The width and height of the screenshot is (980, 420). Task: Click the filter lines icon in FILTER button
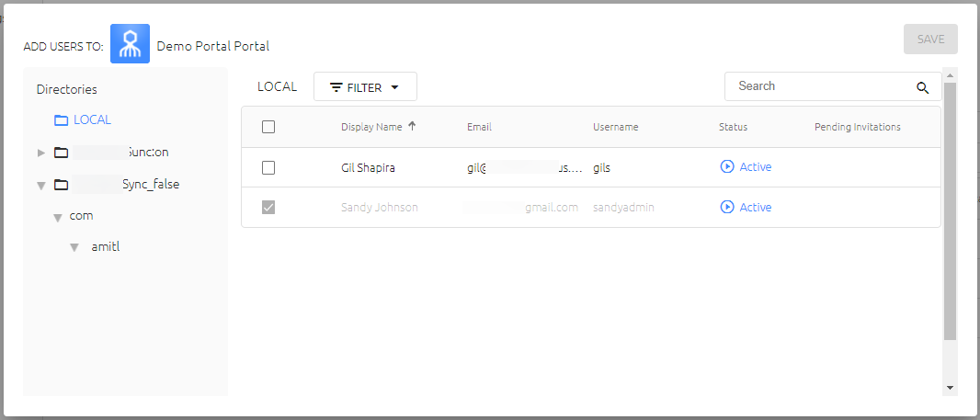(x=336, y=87)
